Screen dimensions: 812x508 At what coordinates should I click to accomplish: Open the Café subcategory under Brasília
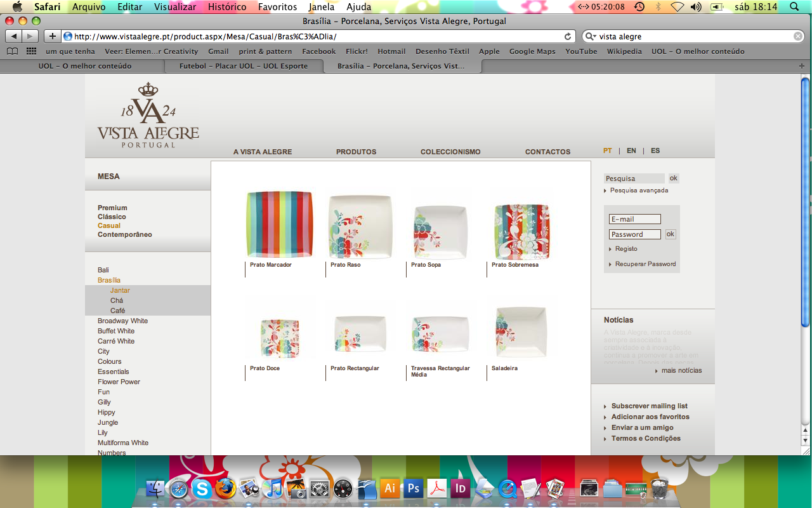[118, 311]
